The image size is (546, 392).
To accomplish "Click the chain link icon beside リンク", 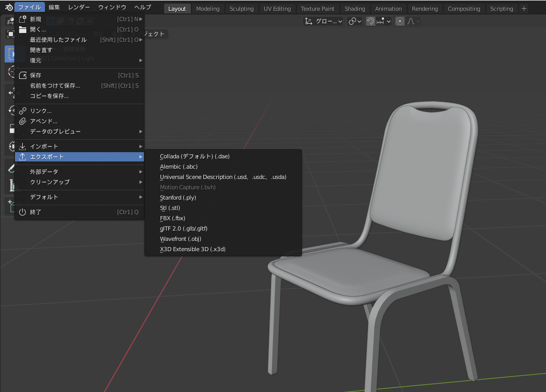I will pyautogui.click(x=23, y=111).
